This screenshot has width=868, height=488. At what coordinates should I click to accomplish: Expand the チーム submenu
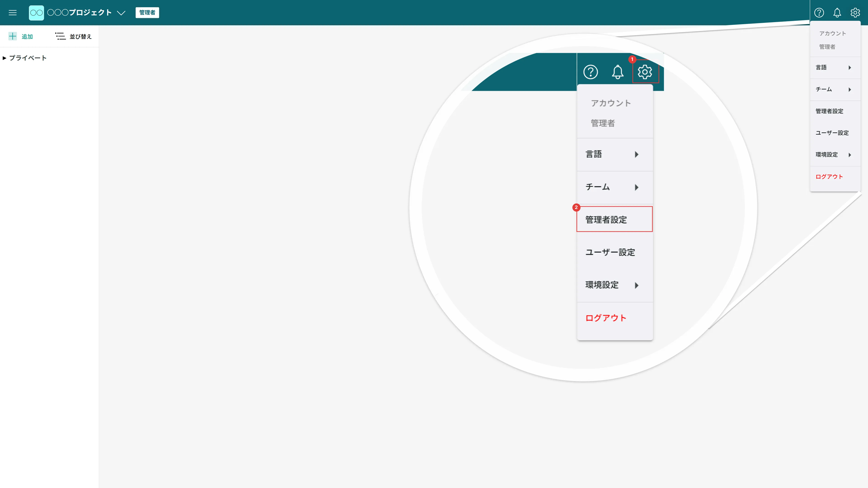[615, 187]
